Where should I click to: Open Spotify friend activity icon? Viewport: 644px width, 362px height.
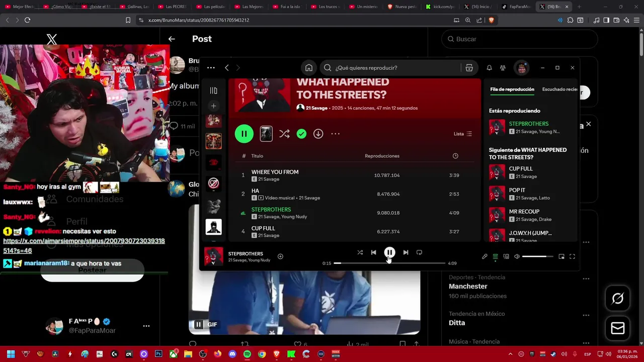503,68
